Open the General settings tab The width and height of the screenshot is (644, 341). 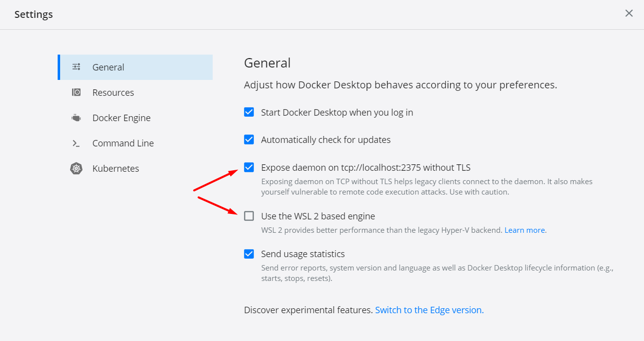[x=135, y=67]
